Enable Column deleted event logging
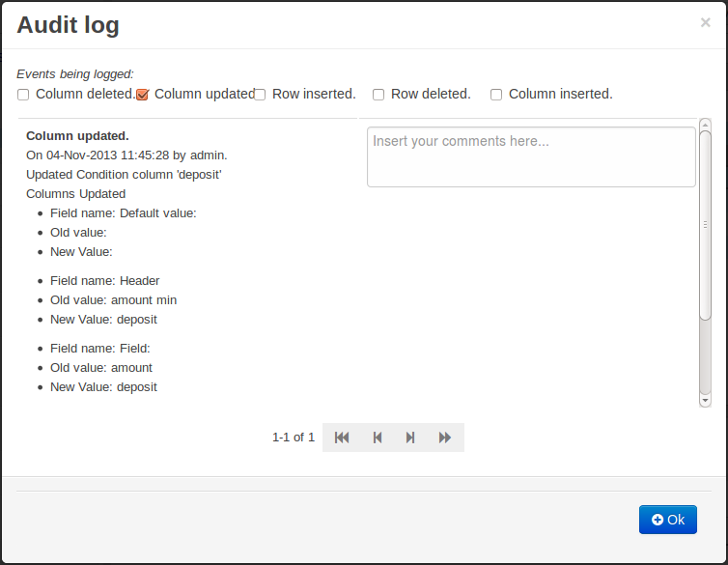The height and width of the screenshot is (565, 728). 23,95
